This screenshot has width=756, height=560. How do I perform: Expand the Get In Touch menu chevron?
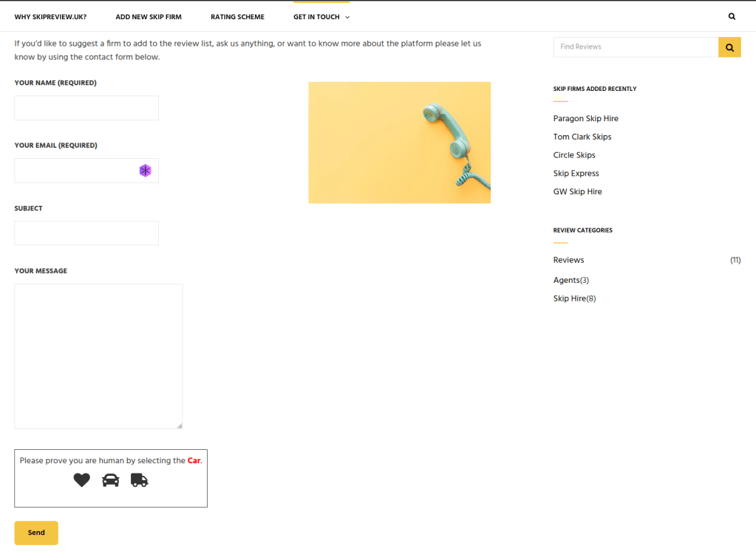(x=347, y=17)
